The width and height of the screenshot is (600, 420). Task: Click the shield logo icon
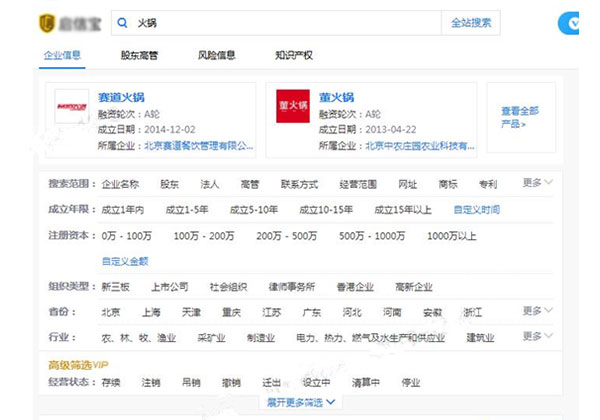(47, 23)
